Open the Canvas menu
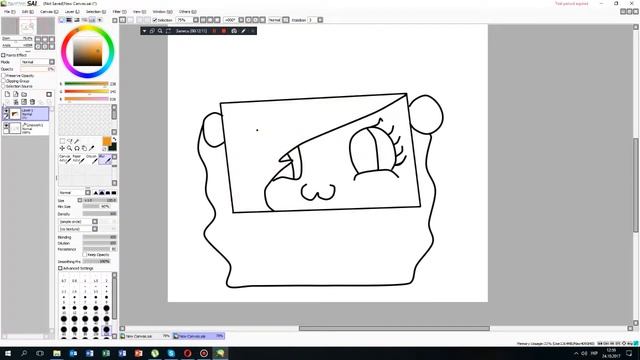This screenshot has height=360, width=640. [49, 12]
